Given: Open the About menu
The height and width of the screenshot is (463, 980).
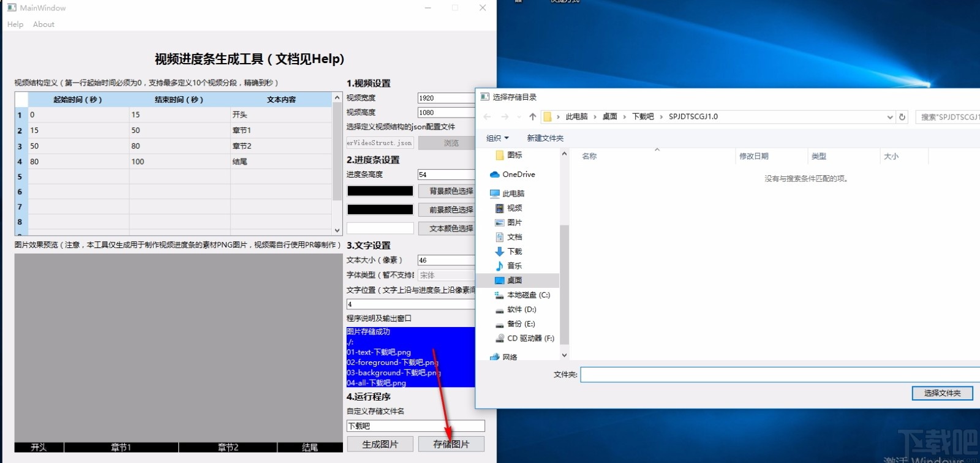Looking at the screenshot, I should click(43, 24).
